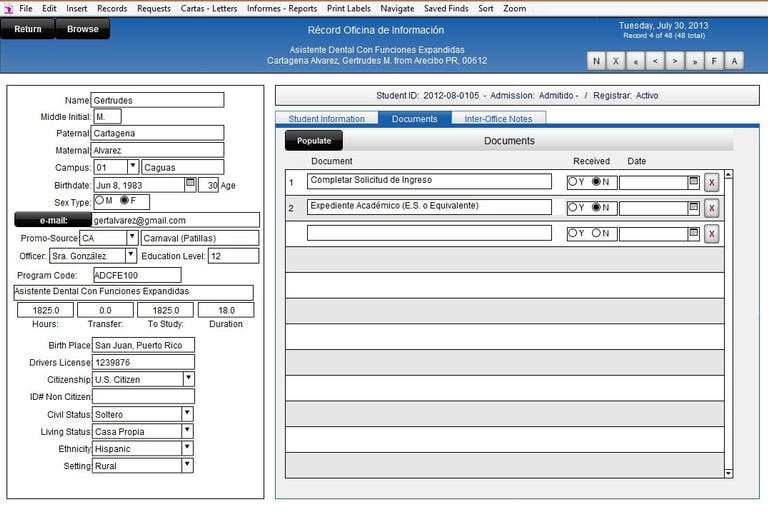Open date calendar for Completar Solicitud de Ingreso
768x512 pixels.
[x=694, y=181]
